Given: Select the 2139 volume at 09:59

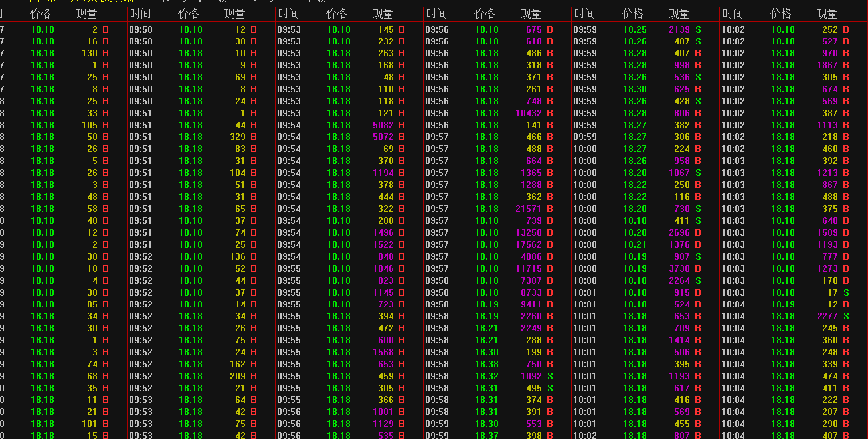Looking at the screenshot, I should 679,29.
